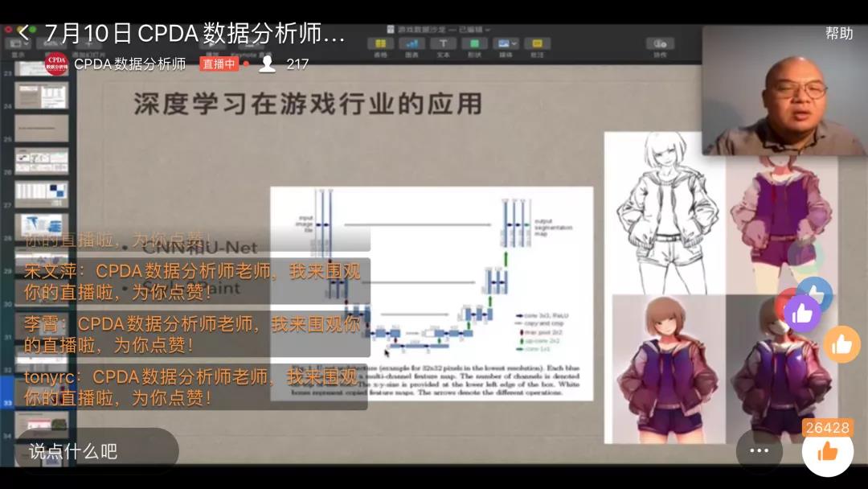Select tonyrc's chat message
The height and width of the screenshot is (489, 868).
click(191, 387)
